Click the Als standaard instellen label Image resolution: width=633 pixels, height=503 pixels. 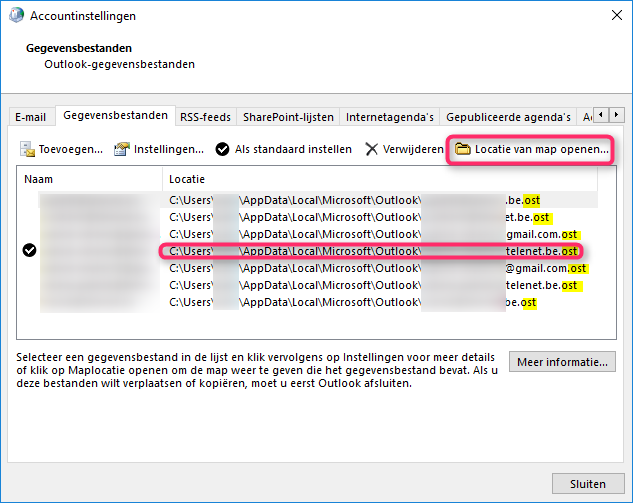pyautogui.click(x=293, y=149)
